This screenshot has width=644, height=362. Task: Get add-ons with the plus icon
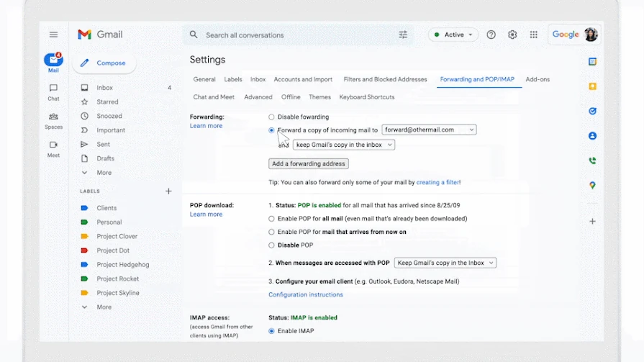click(x=592, y=222)
